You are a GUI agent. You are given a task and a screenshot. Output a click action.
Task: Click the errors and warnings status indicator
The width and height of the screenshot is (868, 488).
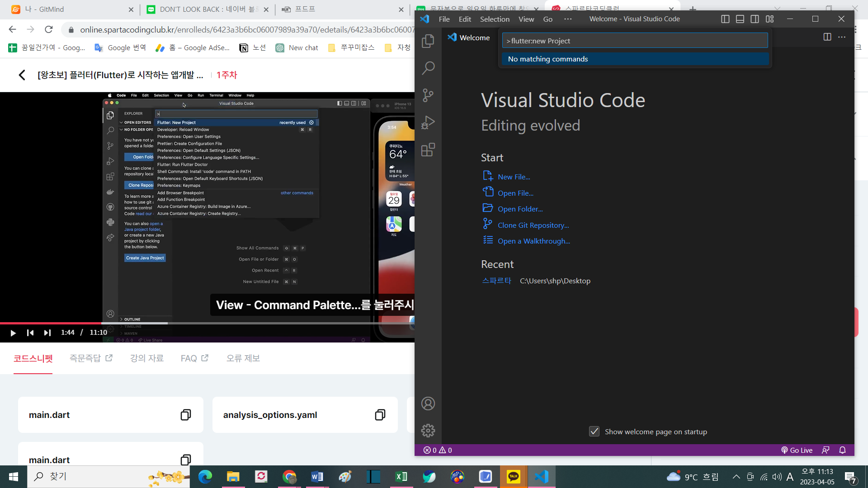438,450
